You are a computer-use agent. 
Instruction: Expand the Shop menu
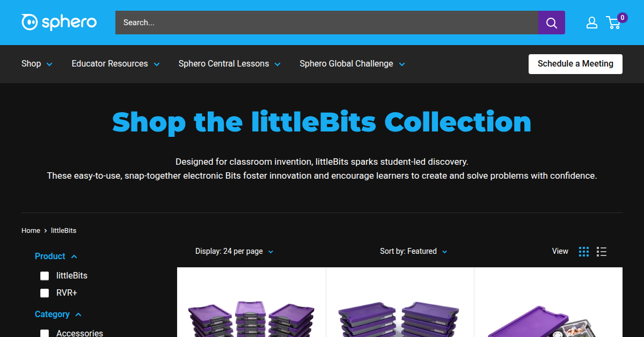pyautogui.click(x=37, y=64)
